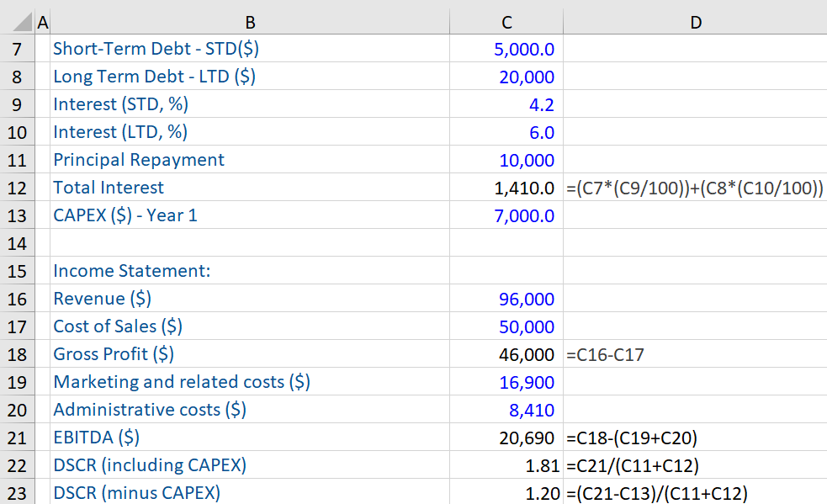Select the Total Interest label cell
The image size is (827, 504).
108,187
